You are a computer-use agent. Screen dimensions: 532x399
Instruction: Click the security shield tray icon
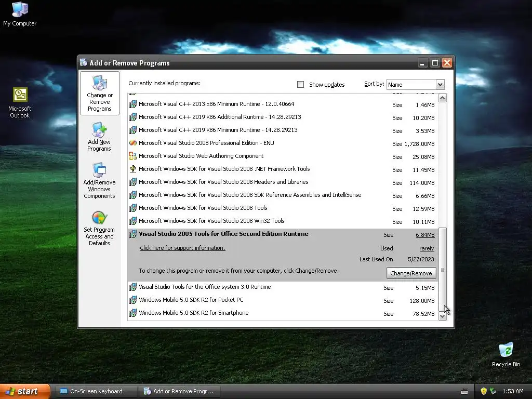point(484,391)
